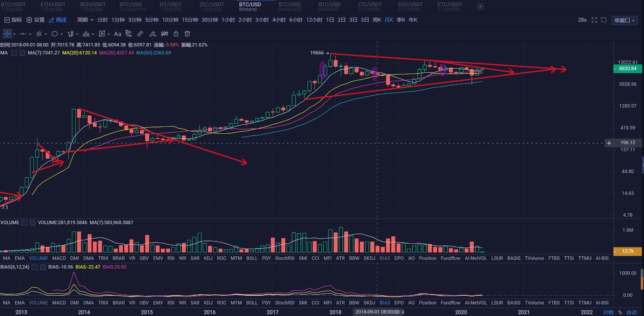Viewport: 644px width, 316px height.
Task: Click the trash icon to delete drawings
Action: click(187, 34)
